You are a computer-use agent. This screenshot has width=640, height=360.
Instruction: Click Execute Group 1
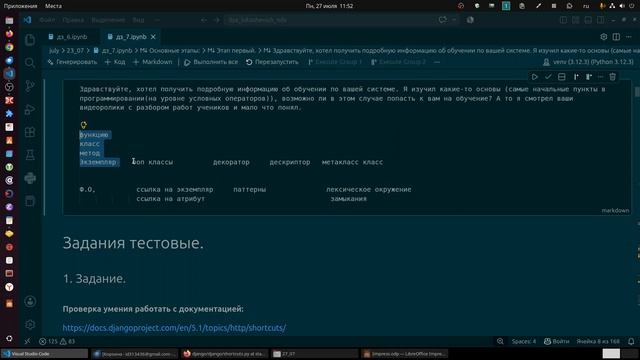(335, 62)
